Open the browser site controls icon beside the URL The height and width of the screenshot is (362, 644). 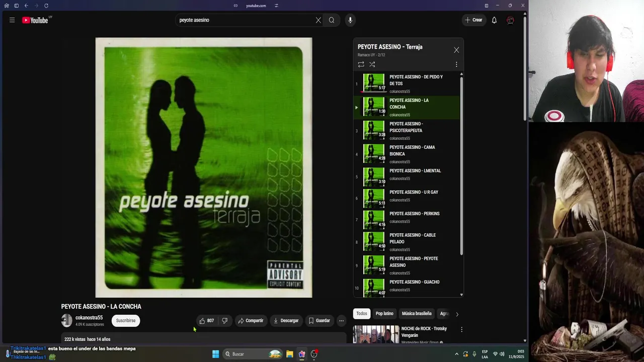pyautogui.click(x=276, y=6)
